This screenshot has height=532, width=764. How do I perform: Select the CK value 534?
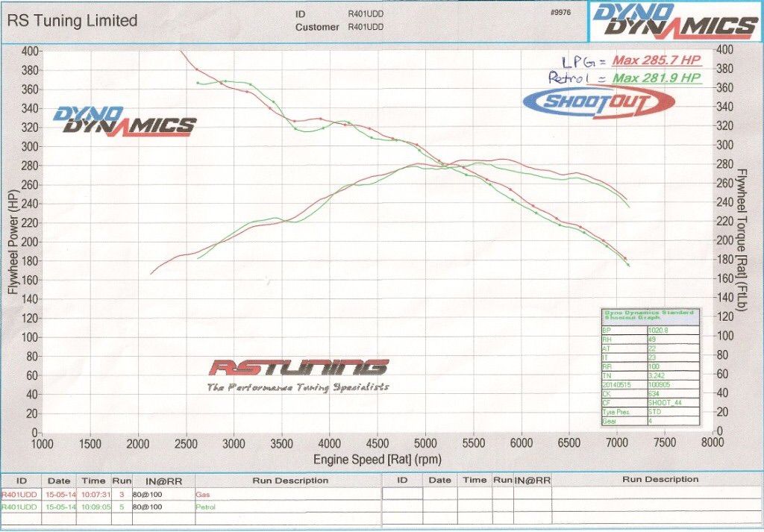674,394
